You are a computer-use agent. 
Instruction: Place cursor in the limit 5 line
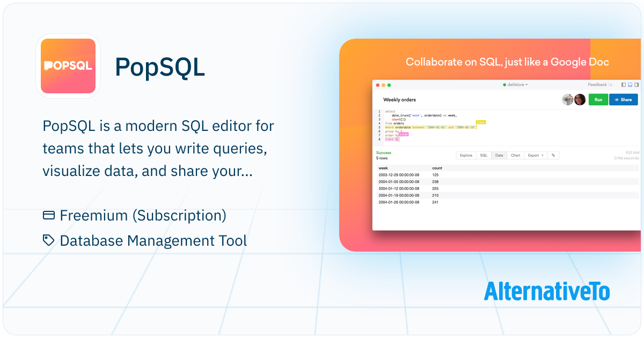391,139
